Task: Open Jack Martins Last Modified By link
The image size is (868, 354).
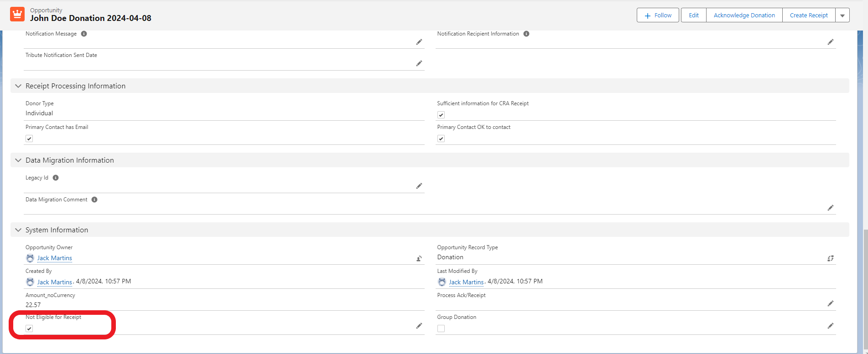Action: (x=466, y=282)
